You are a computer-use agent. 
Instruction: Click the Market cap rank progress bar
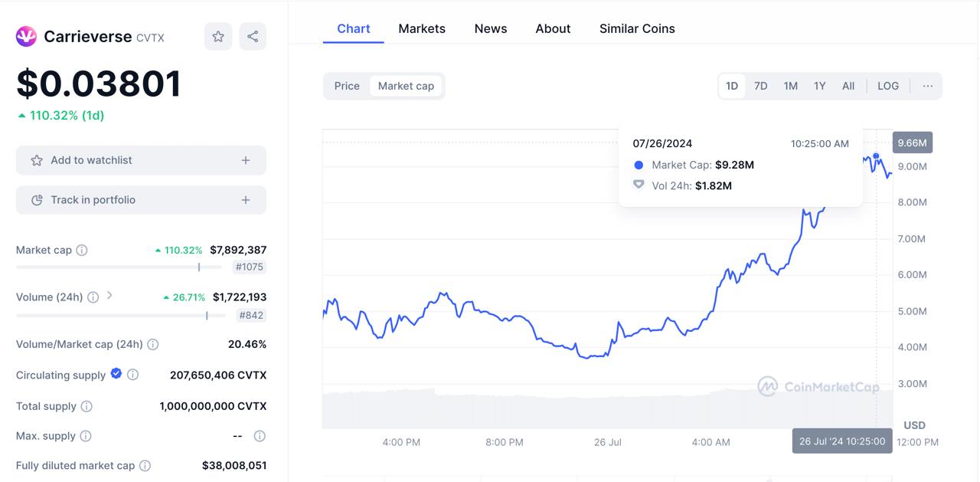point(119,267)
